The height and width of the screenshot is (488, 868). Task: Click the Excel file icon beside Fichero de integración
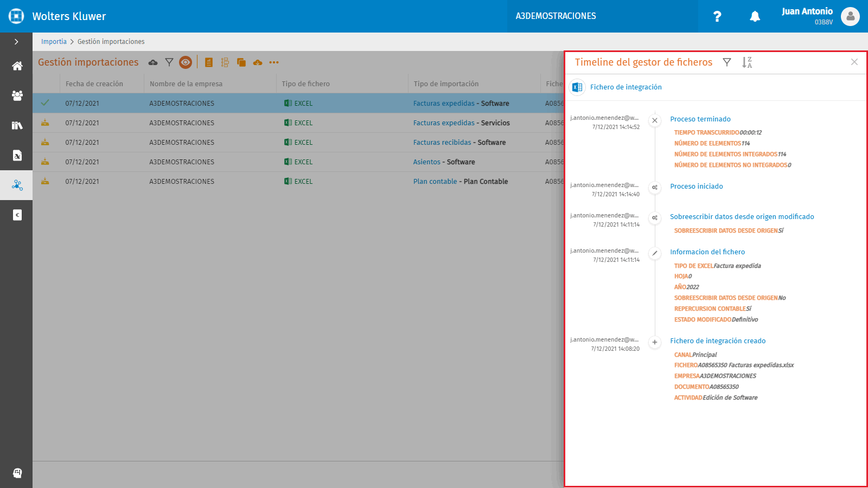pyautogui.click(x=577, y=87)
